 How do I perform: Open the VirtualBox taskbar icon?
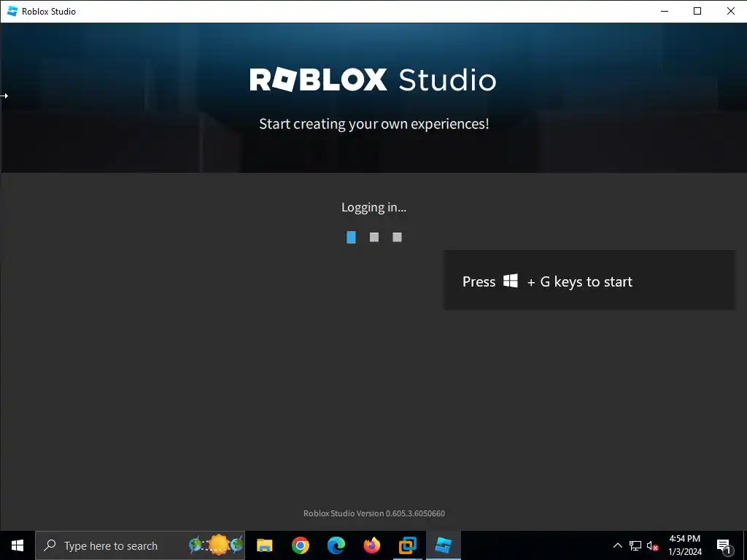pos(407,545)
